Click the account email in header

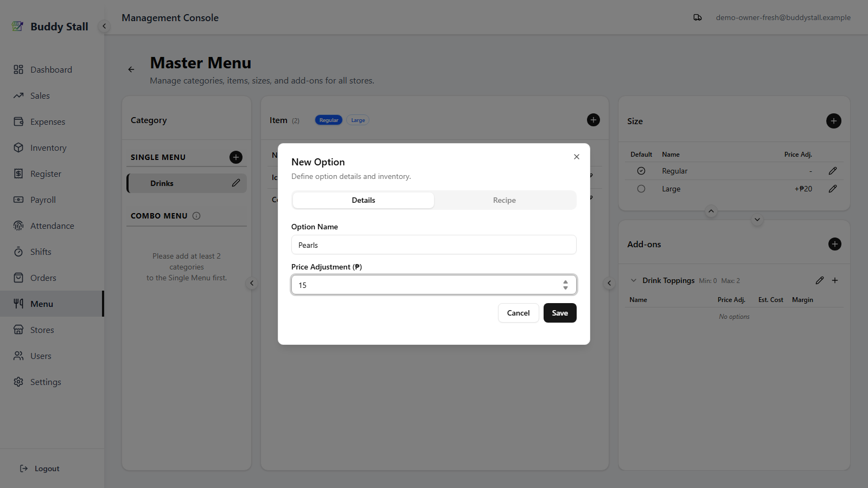(x=783, y=17)
